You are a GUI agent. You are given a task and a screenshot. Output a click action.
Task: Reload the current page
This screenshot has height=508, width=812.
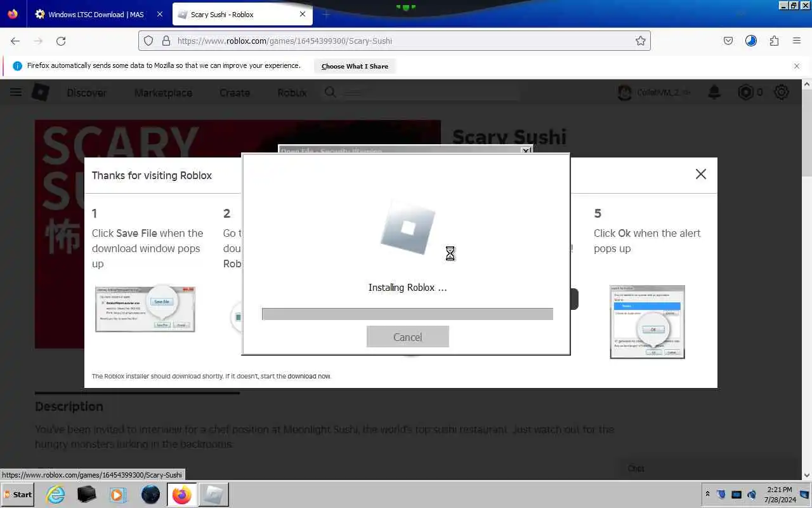pyautogui.click(x=61, y=41)
